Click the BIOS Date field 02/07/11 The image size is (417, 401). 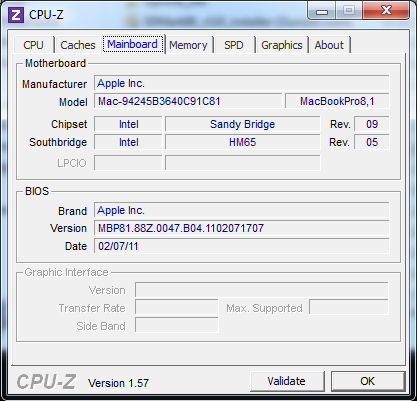[242, 246]
